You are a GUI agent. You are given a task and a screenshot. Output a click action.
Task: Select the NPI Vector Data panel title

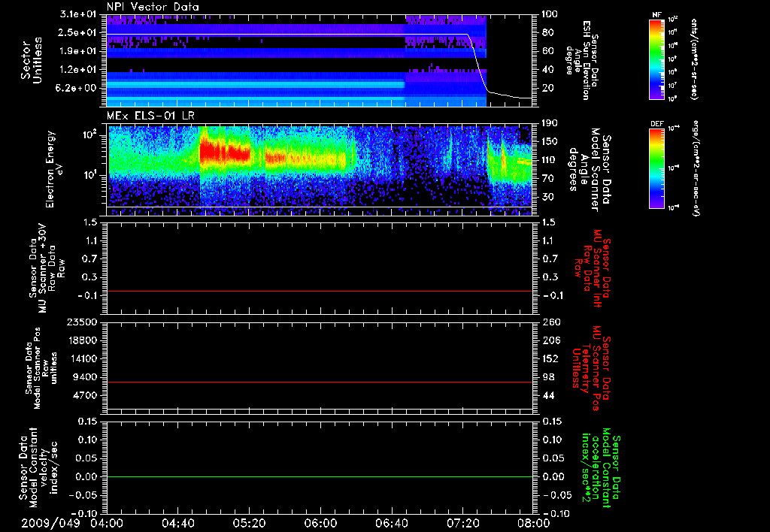(153, 7)
